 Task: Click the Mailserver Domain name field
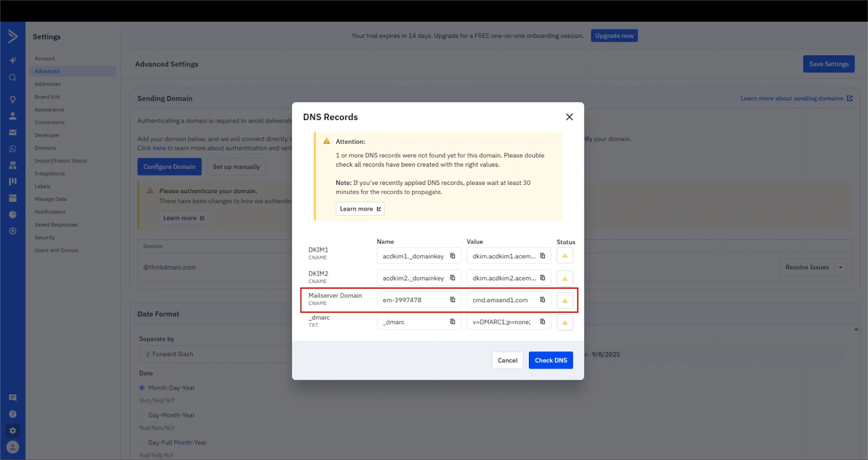[412, 300]
